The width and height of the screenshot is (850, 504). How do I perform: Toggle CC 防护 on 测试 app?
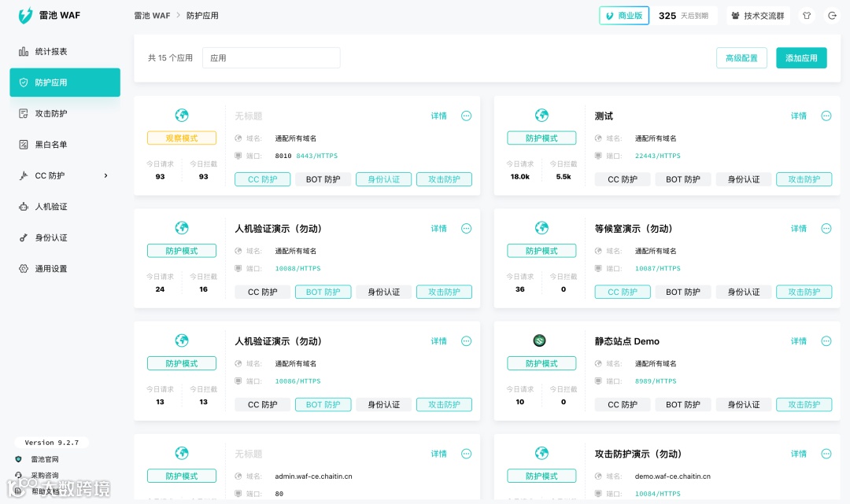(623, 179)
